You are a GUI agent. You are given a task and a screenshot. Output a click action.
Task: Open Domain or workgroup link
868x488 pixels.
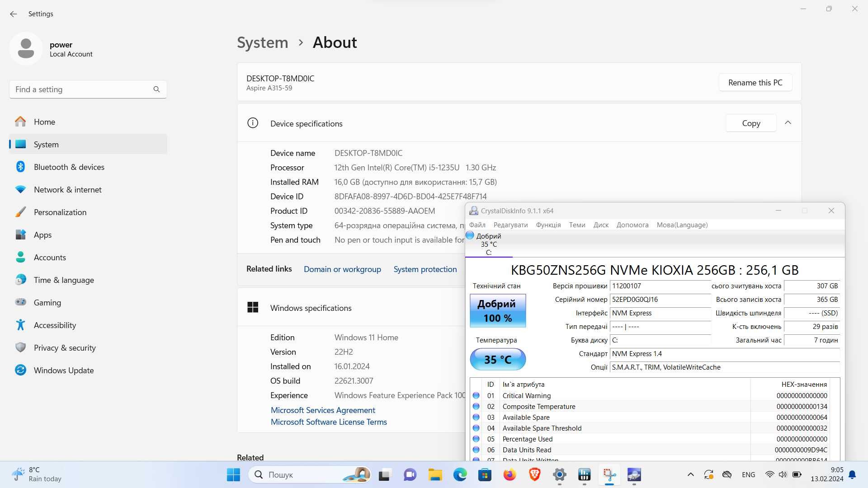[342, 269]
